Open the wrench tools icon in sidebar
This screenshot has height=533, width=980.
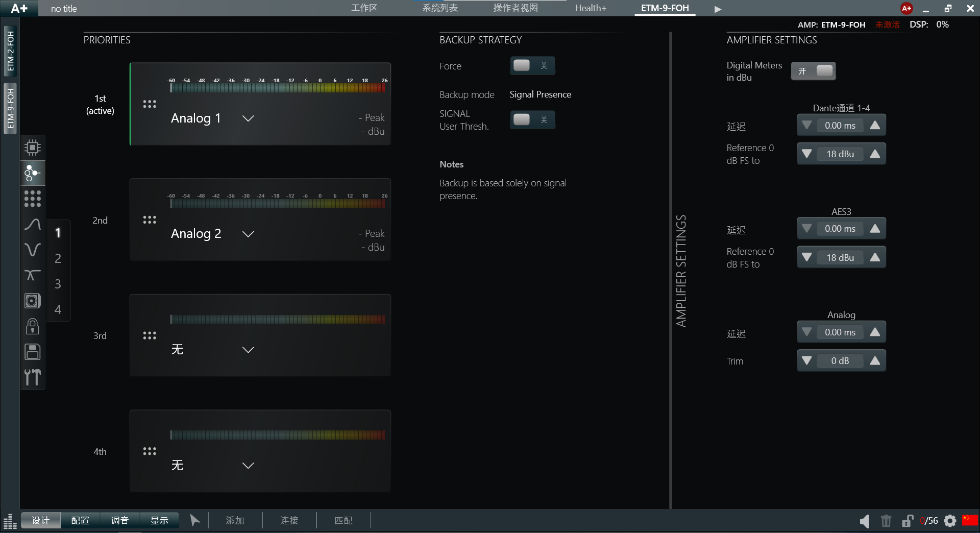pos(32,377)
